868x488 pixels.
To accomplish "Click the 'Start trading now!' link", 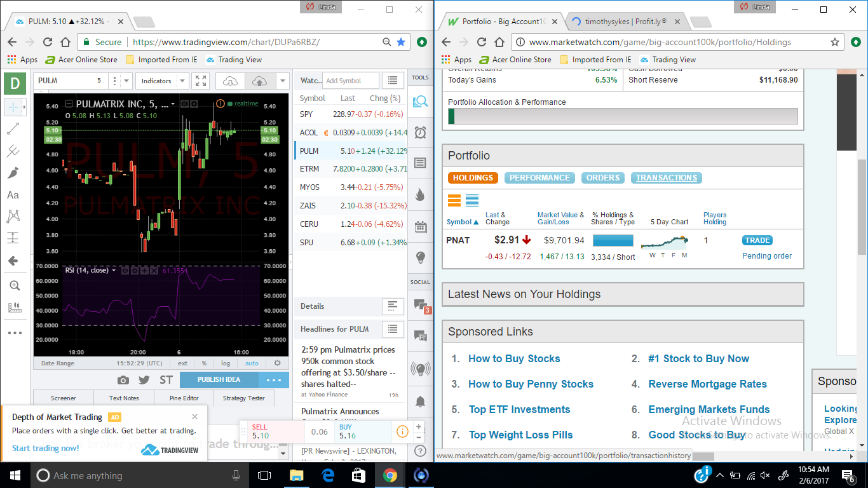I will (x=46, y=448).
